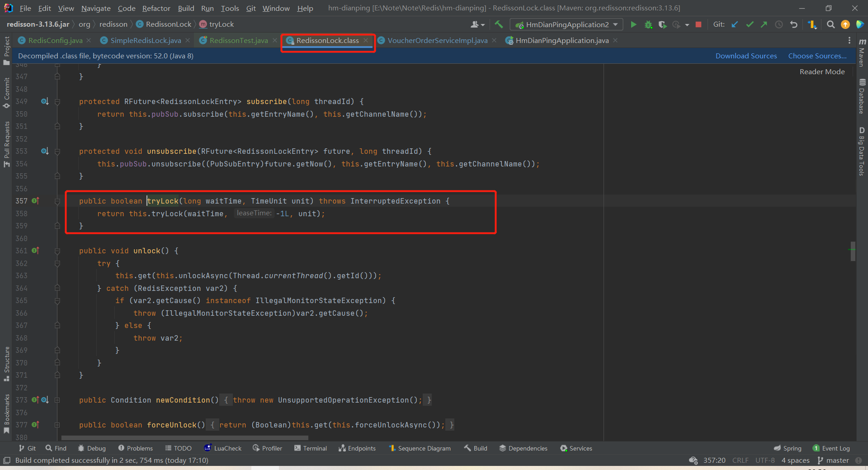
Task: Toggle tool window bars in status bar corner
Action: (x=6, y=460)
